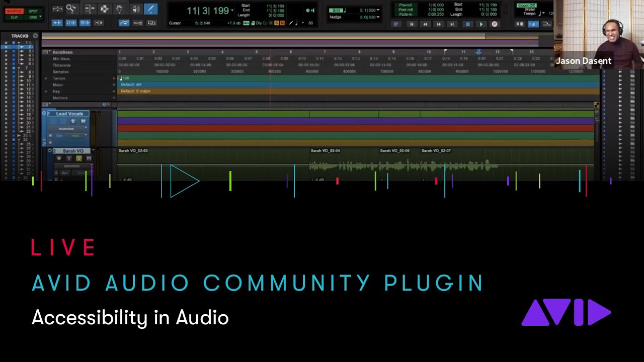Image resolution: width=644 pixels, height=362 pixels.
Task: Select the Scrubber speaker tool
Action: (x=136, y=9)
